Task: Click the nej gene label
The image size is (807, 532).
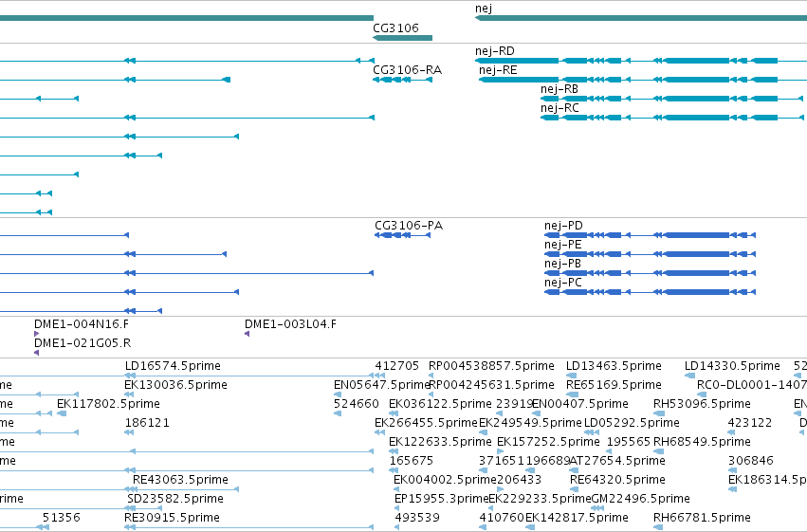Action: pyautogui.click(x=484, y=9)
